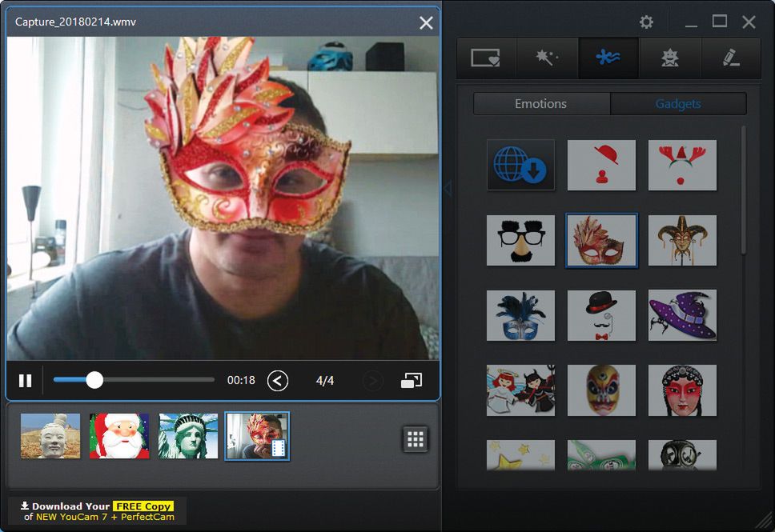
Task: Click the Download Your FREE Copy banner
Action: (98, 511)
